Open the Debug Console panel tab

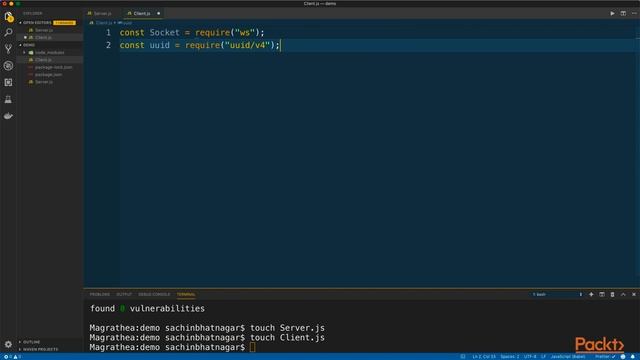154,294
